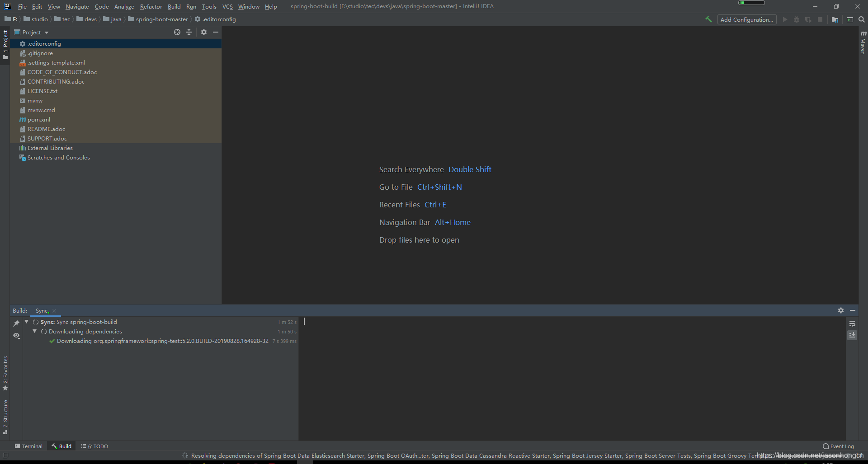868x464 pixels.
Task: Open the Terminal tool window
Action: click(x=28, y=446)
